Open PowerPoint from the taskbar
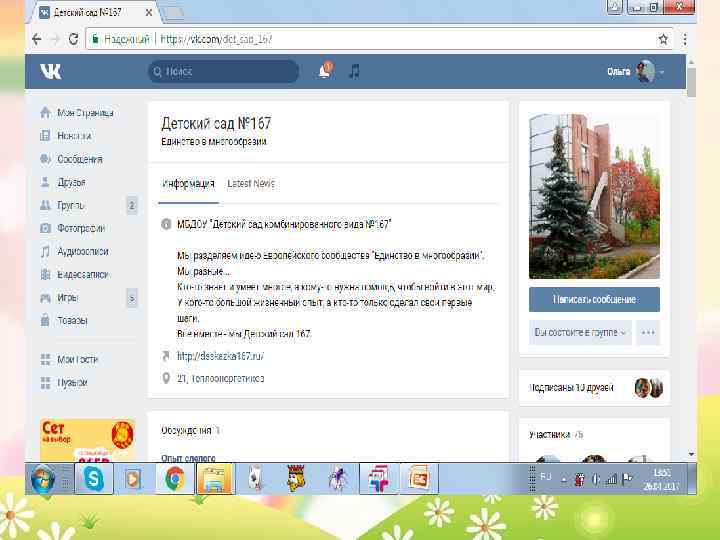Viewport: 720px width, 540px height. tap(419, 479)
